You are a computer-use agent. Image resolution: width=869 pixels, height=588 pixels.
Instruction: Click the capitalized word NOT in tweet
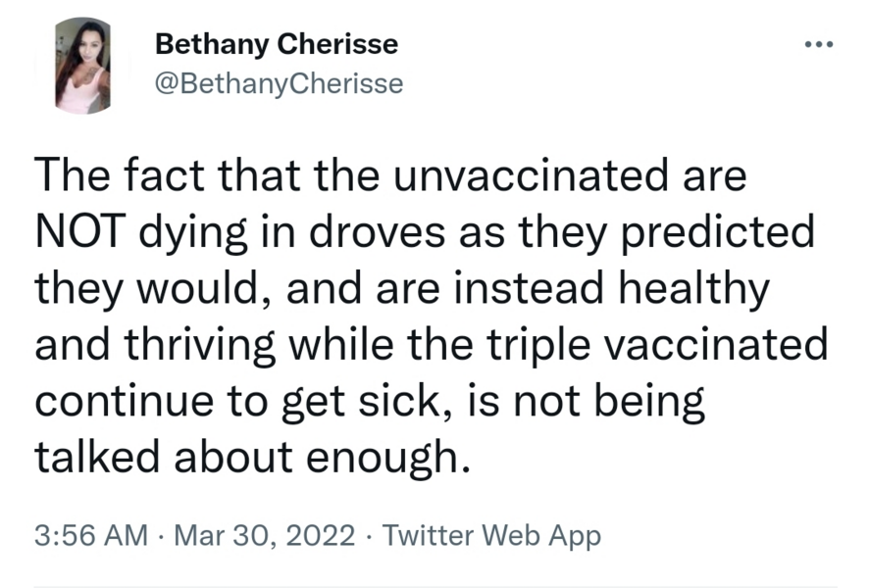77,231
